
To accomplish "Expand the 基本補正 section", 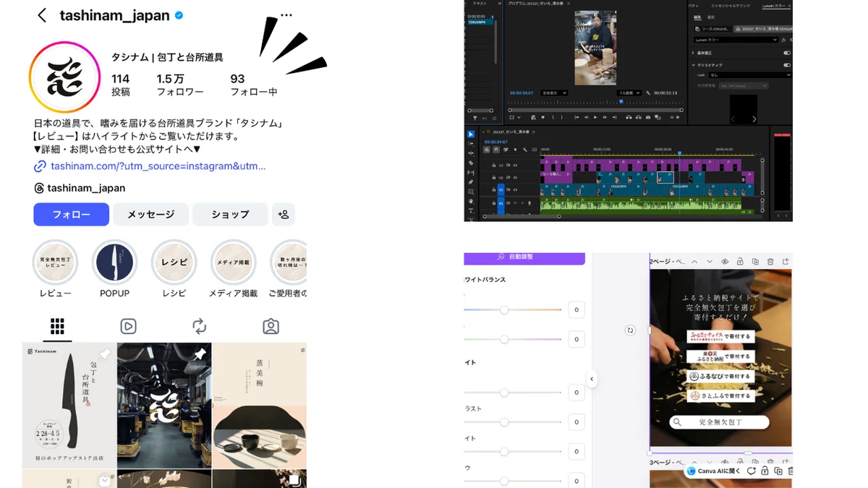I will pos(693,53).
